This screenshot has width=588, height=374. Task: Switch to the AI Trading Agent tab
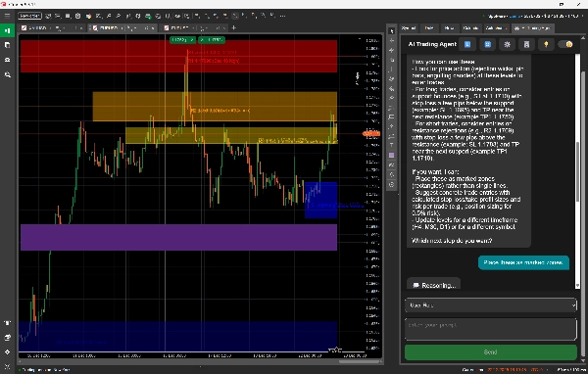(533, 28)
